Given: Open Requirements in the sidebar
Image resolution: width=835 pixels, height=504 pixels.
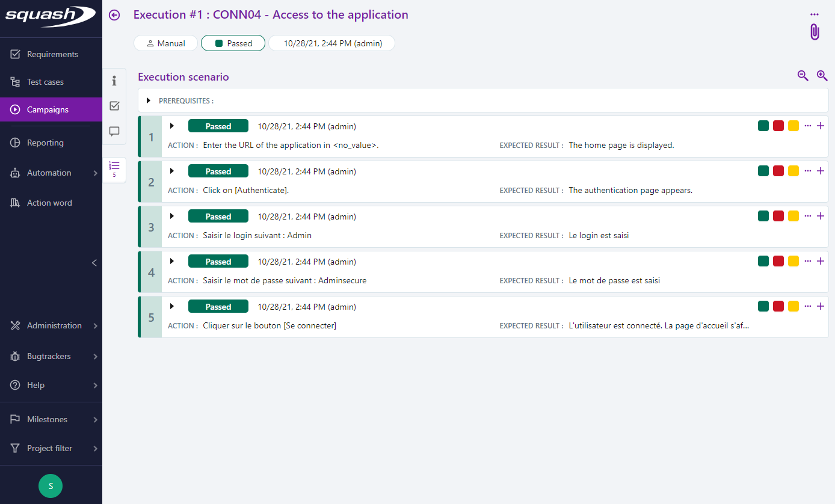Looking at the screenshot, I should 51,54.
